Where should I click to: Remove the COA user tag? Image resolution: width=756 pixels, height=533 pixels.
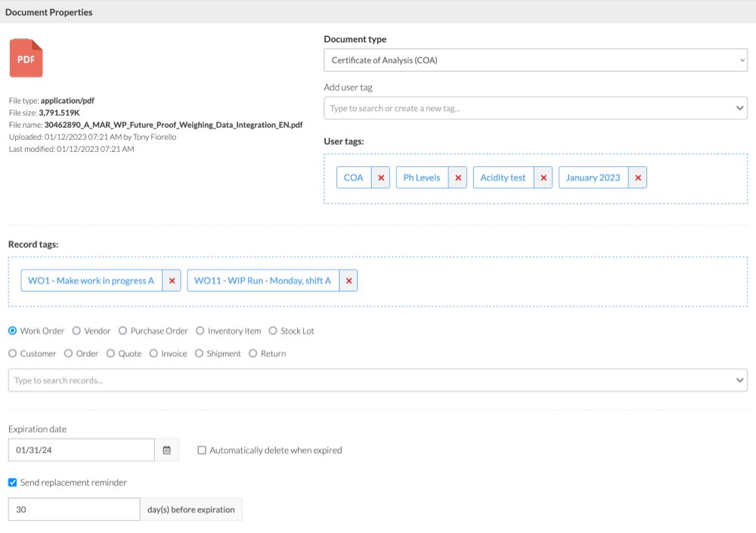click(x=380, y=178)
